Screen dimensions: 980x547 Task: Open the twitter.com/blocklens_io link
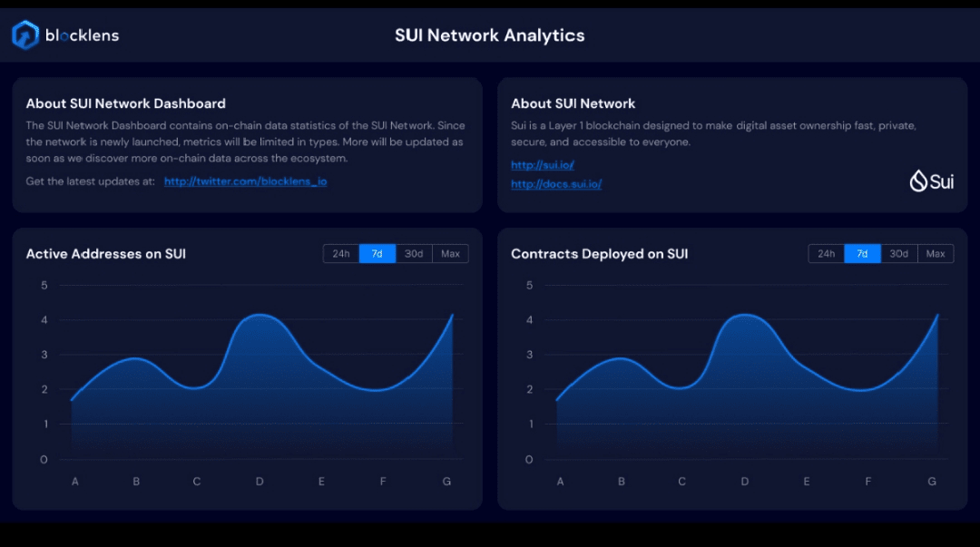[x=246, y=181]
